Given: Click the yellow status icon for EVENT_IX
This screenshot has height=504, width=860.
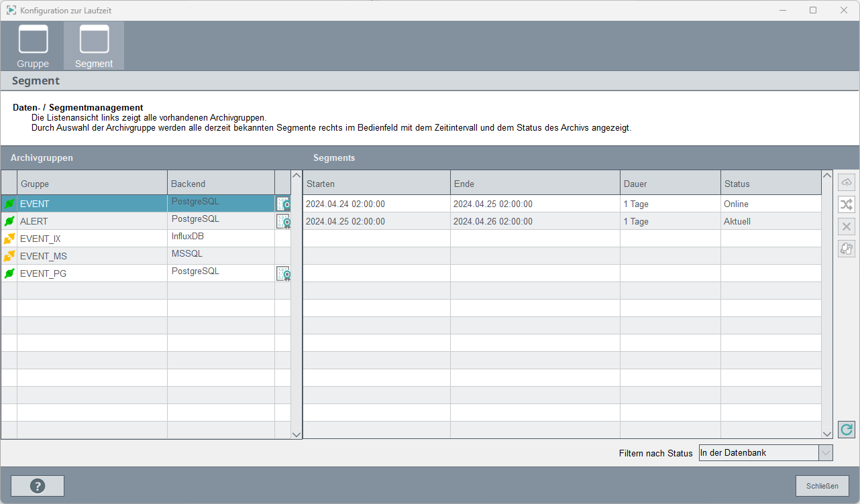Looking at the screenshot, I should coord(9,239).
